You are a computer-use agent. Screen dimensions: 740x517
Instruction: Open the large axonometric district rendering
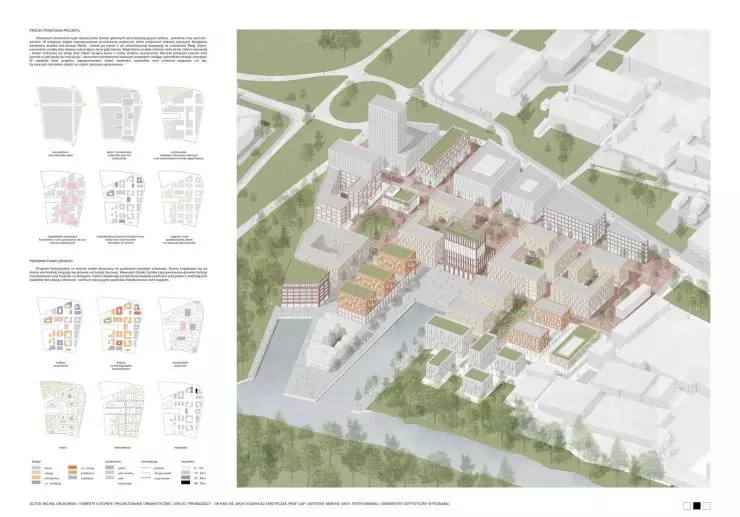point(473,258)
